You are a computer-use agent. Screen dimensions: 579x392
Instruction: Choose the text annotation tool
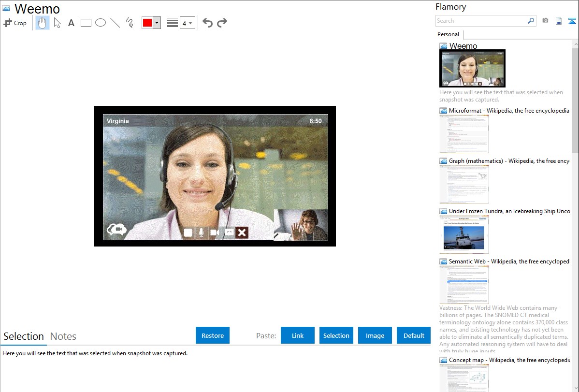click(x=71, y=23)
